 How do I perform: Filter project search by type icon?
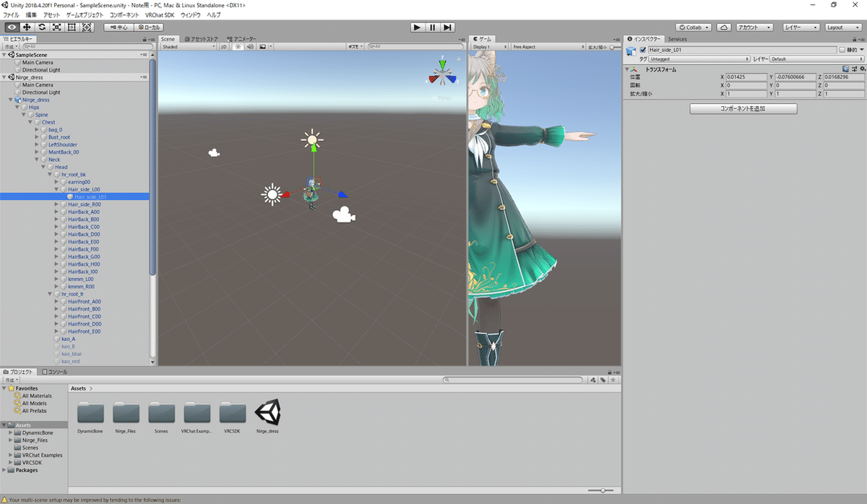pyautogui.click(x=592, y=379)
